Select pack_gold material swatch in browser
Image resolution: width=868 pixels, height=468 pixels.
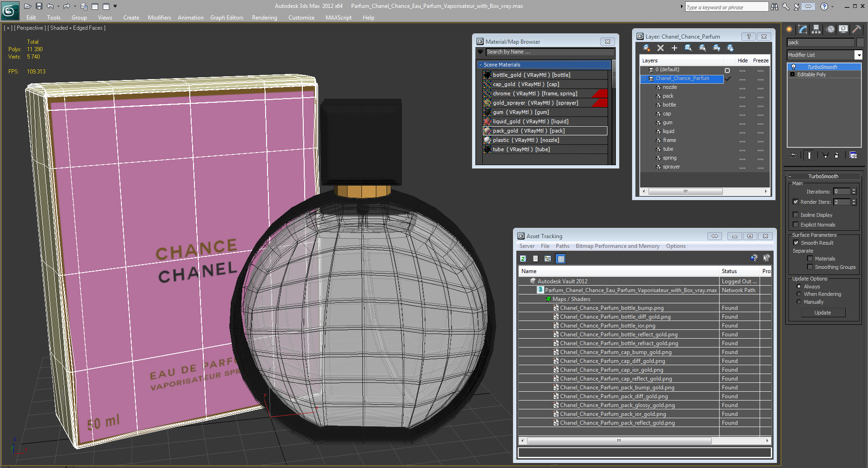coord(487,131)
